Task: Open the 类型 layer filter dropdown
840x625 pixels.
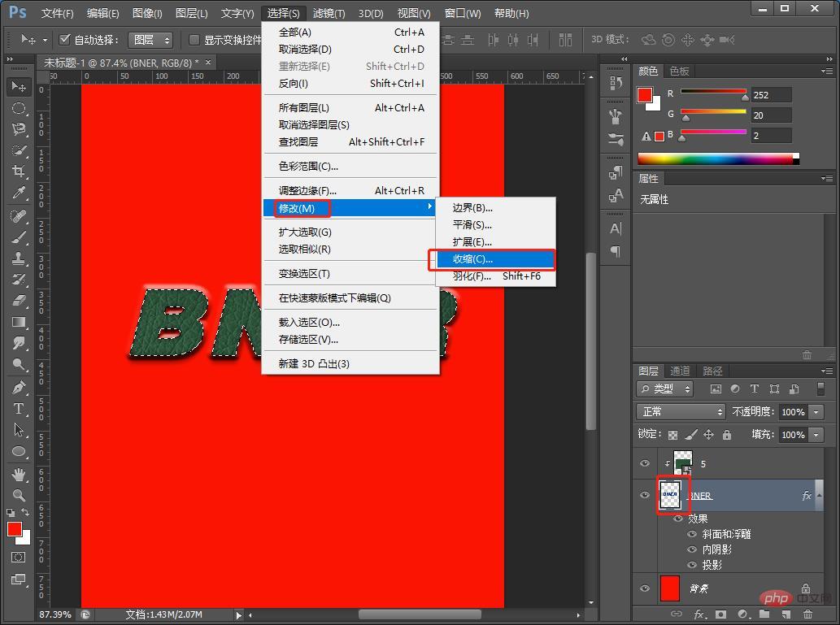Action: pyautogui.click(x=665, y=388)
